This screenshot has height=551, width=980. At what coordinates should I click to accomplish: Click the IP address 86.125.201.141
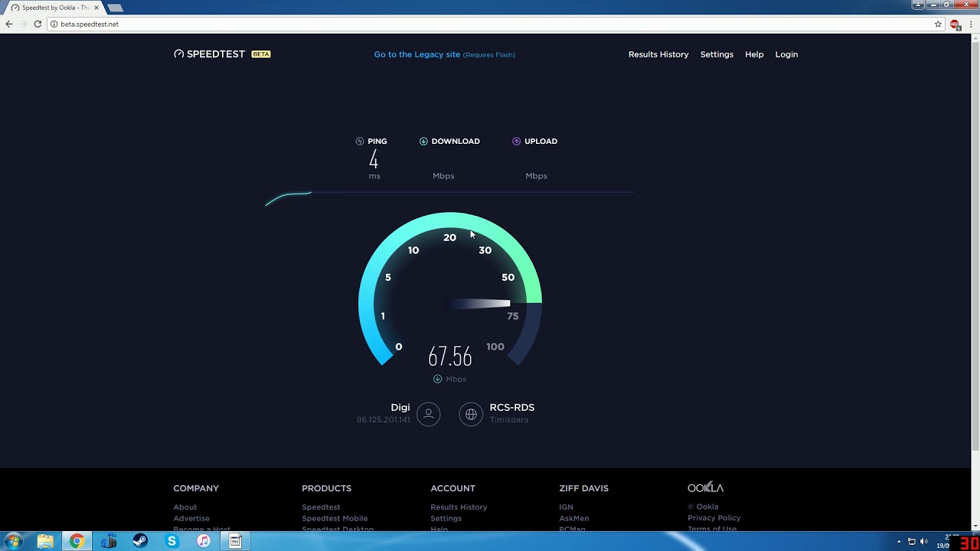(383, 419)
